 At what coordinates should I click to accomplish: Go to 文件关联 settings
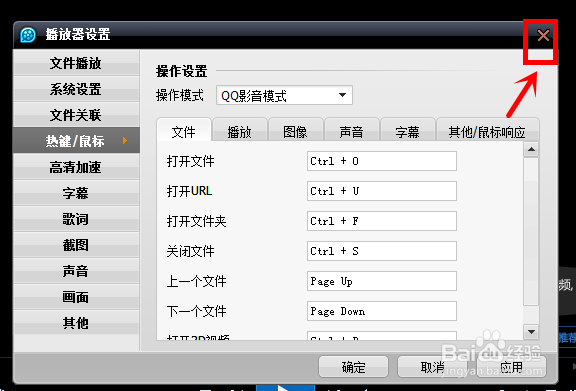[76, 115]
